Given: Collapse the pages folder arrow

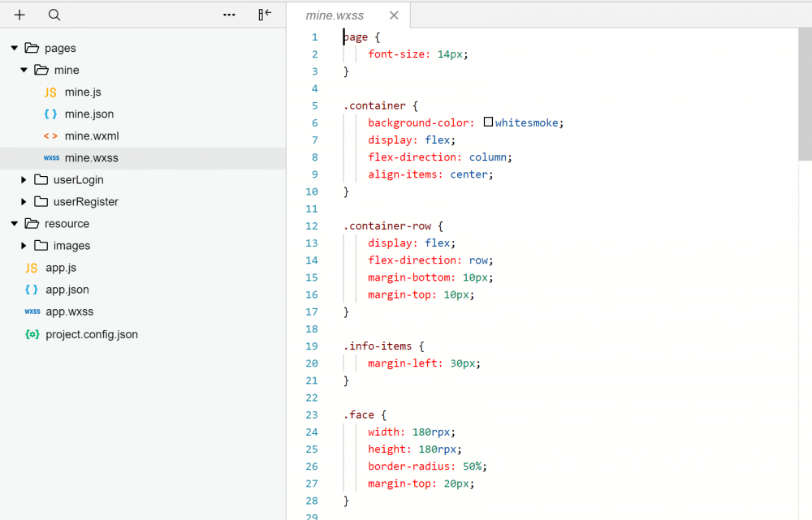Looking at the screenshot, I should click(14, 49).
